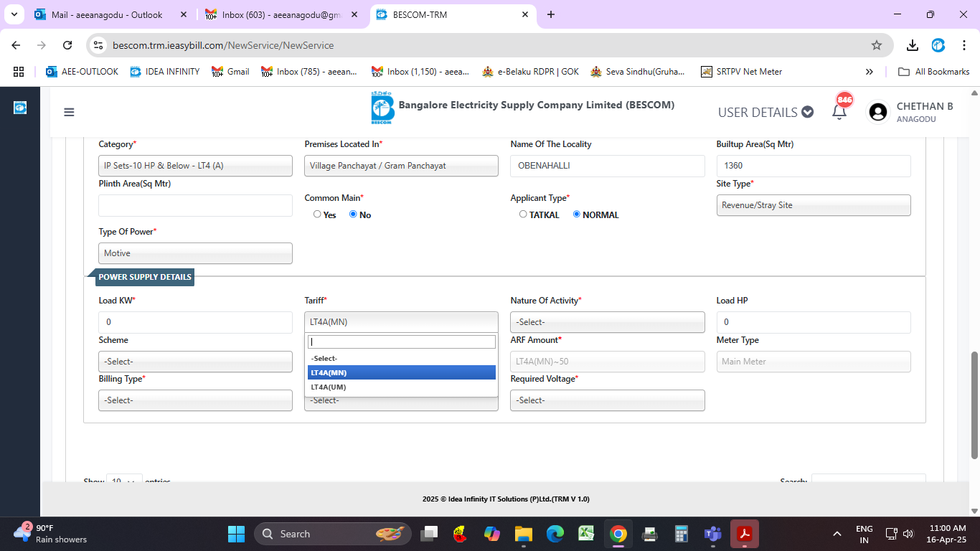Select Yes for Common Main
980x551 pixels.
[x=317, y=215]
